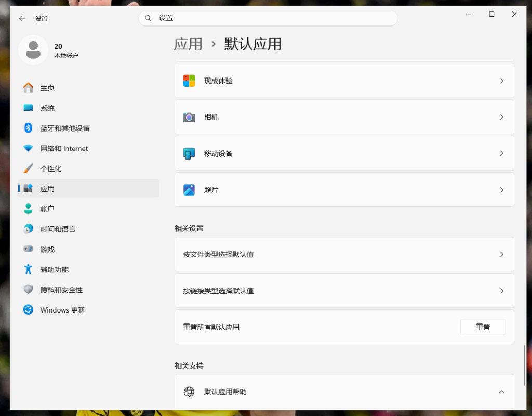Screen dimensions: 532x416
Task: Click 应用 breadcrumb link
Action: [x=188, y=44]
